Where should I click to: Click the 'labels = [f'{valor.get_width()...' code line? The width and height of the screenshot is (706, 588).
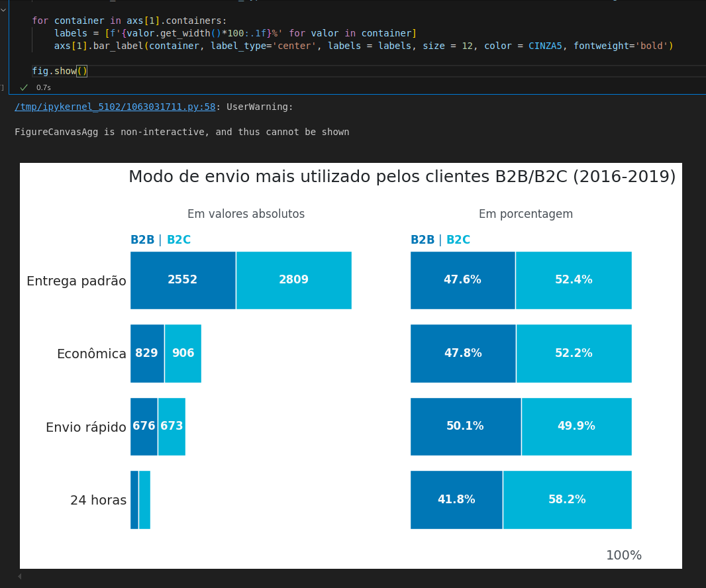coord(235,33)
